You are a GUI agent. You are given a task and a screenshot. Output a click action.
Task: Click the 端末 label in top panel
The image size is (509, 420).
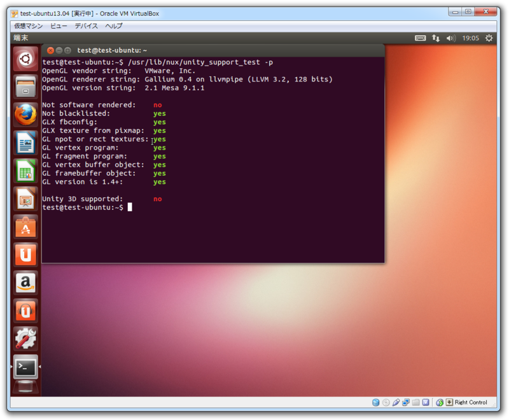[x=21, y=38]
